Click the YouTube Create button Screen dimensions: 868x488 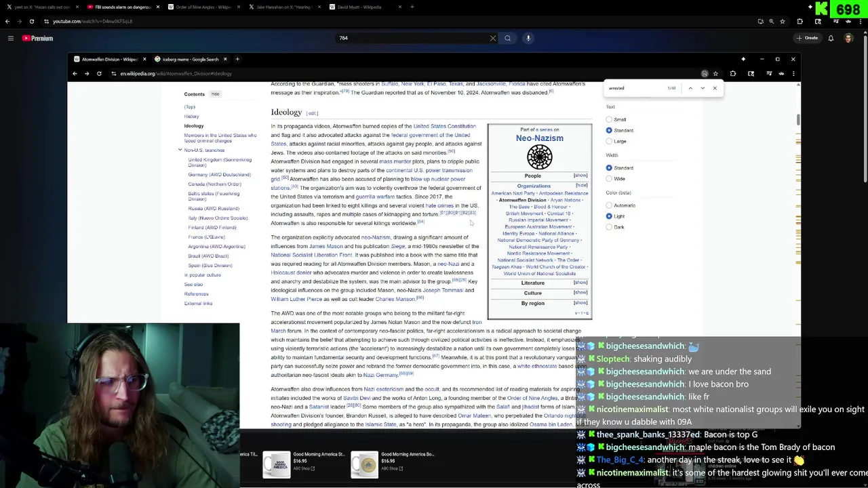tap(808, 38)
